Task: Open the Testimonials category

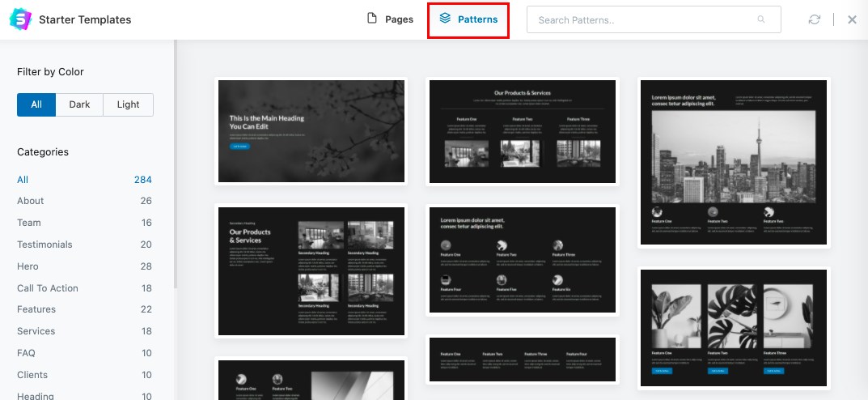Action: click(84, 245)
